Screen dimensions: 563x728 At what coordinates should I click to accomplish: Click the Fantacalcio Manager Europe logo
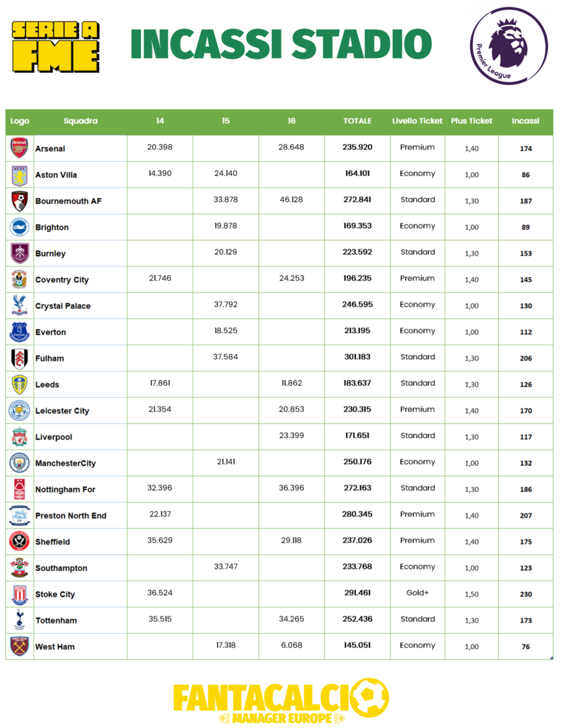point(281,701)
